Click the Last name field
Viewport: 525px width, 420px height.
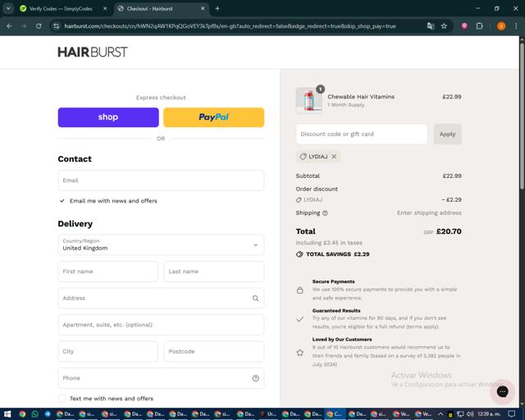click(214, 272)
